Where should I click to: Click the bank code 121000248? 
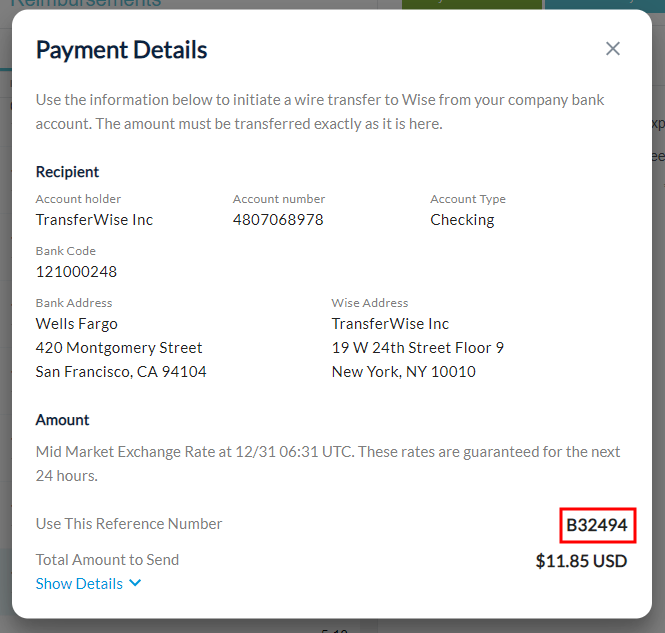(77, 272)
